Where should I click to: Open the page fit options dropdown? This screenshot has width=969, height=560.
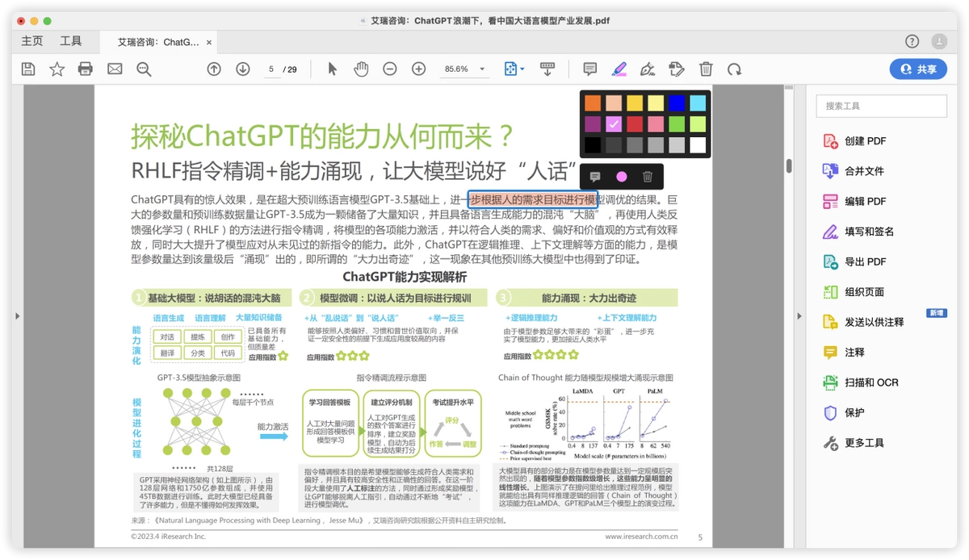pos(514,69)
